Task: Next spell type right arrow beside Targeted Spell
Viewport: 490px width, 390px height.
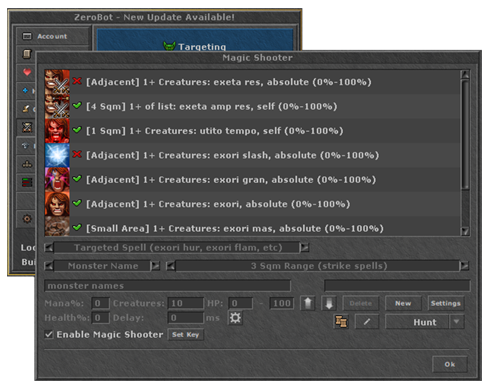Action: pos(304,247)
